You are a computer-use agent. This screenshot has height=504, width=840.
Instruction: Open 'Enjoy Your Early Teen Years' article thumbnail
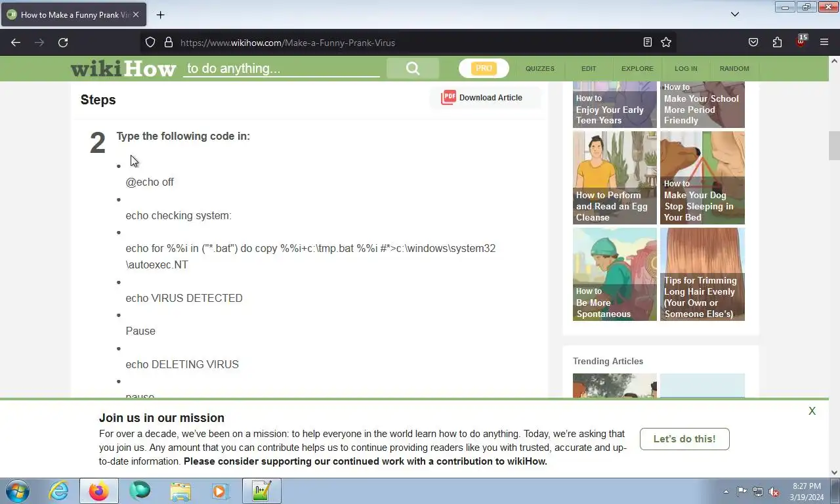615,105
